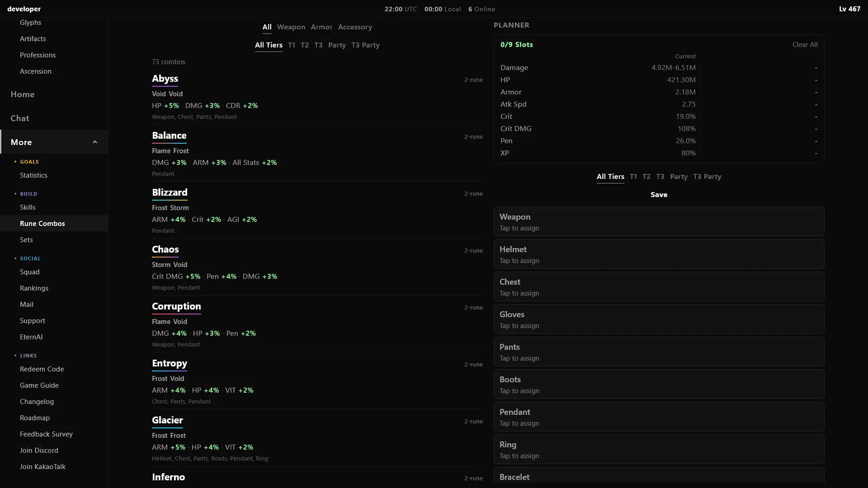This screenshot has width=868, height=488.
Task: Open the Sets page
Action: (x=26, y=240)
